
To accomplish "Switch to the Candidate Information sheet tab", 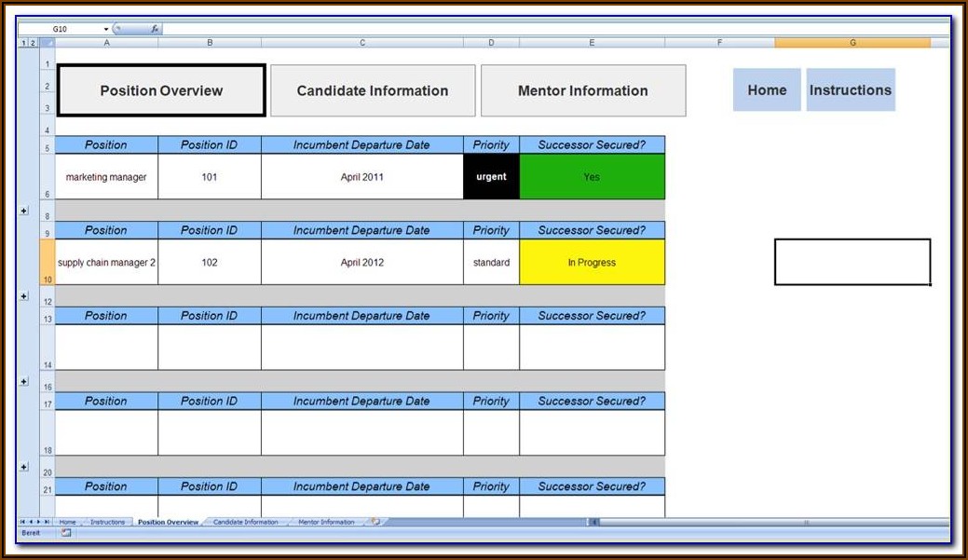I will pos(245,522).
